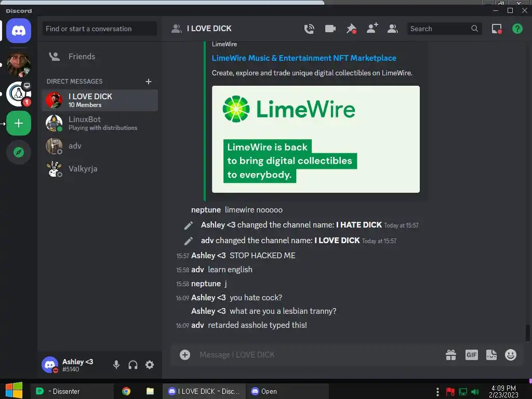Expand the system tray overflow dots
This screenshot has height=399, width=532.
tap(437, 392)
